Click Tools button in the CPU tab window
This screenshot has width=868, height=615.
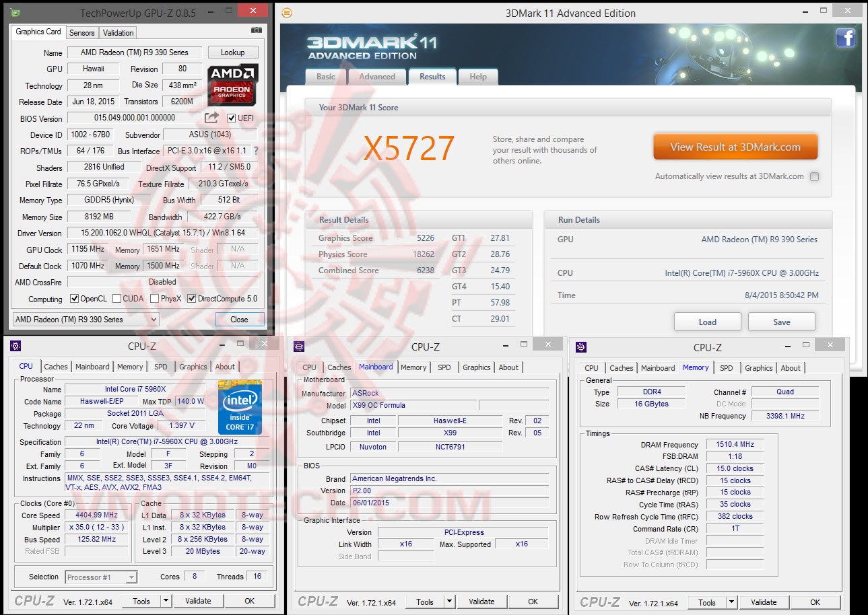click(141, 601)
